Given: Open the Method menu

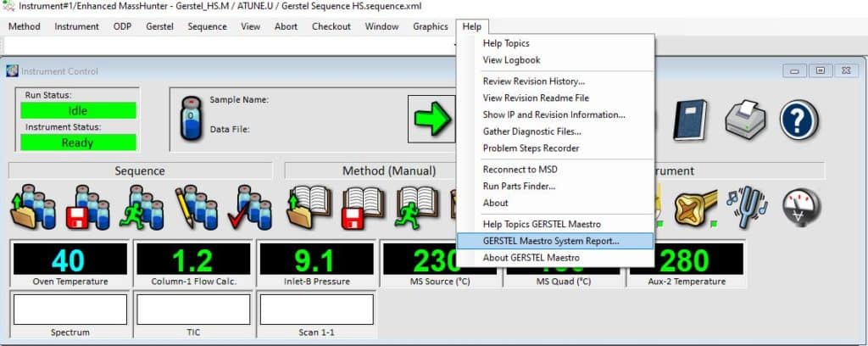Looking at the screenshot, I should [x=25, y=26].
